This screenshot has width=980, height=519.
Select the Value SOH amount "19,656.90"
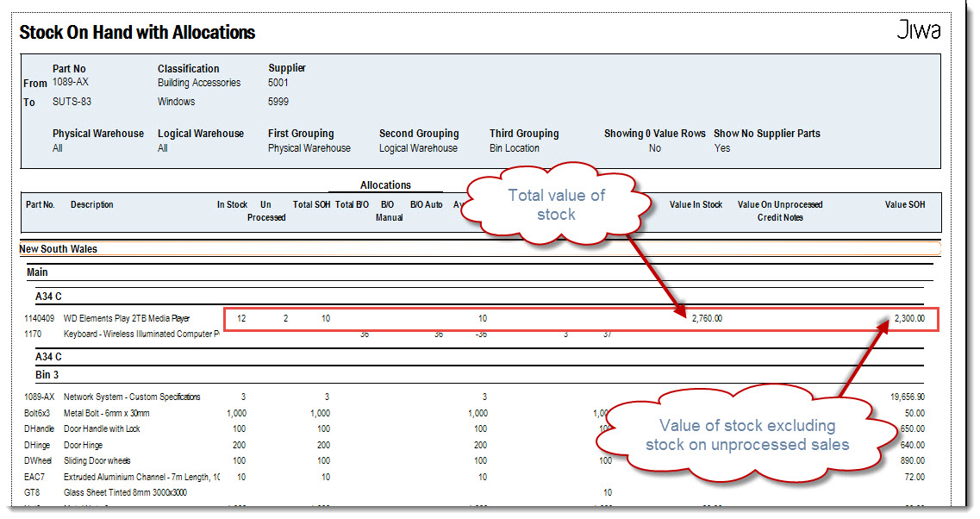click(908, 397)
